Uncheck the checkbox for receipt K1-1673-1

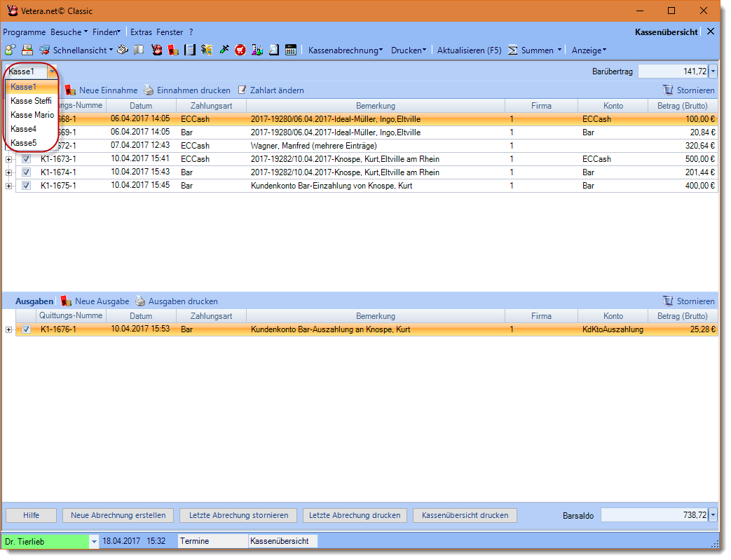click(x=27, y=159)
